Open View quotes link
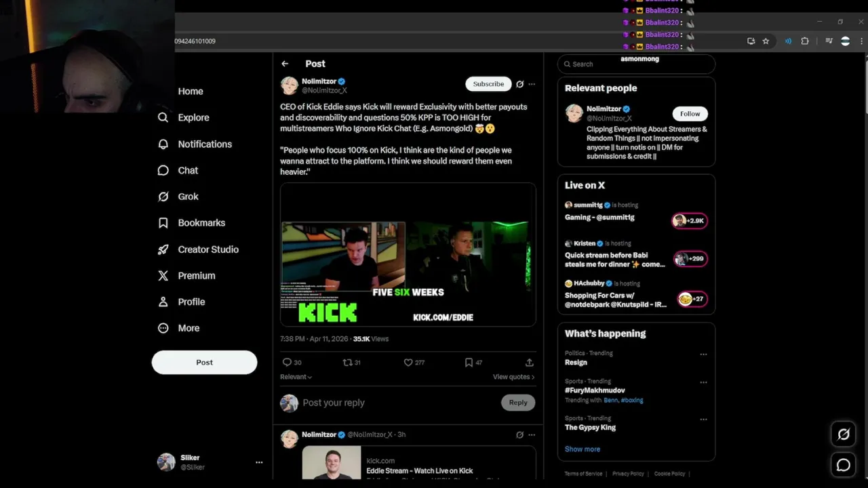The width and height of the screenshot is (868, 488). tap(513, 377)
